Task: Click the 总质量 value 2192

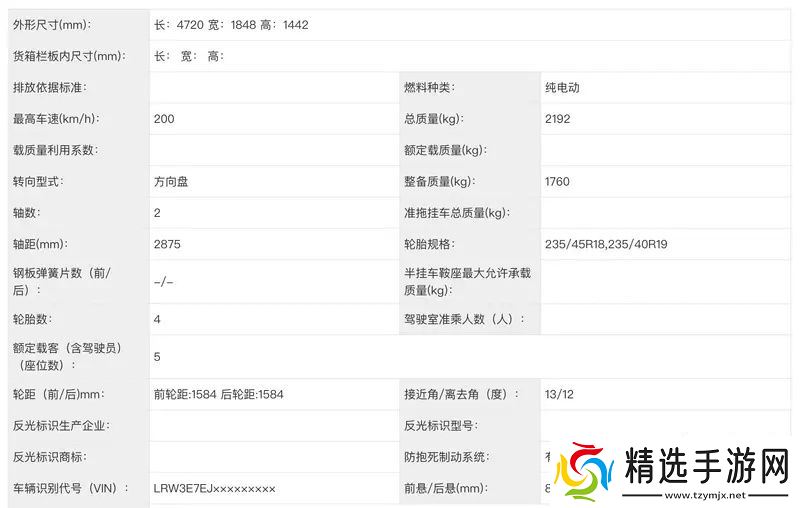Action: (x=557, y=119)
